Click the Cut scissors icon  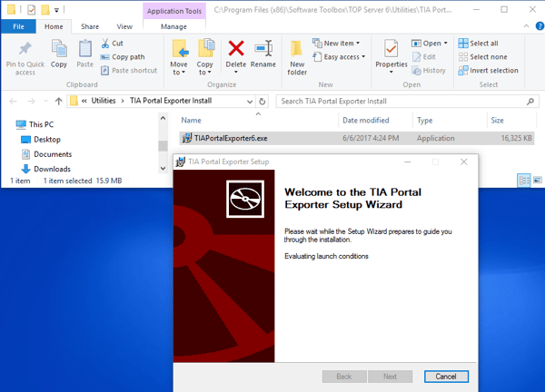(x=104, y=44)
